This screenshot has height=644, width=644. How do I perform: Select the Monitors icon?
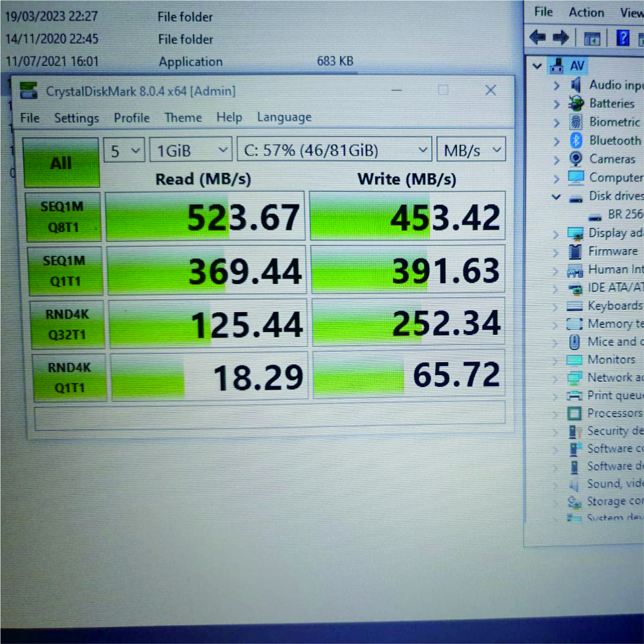[574, 360]
